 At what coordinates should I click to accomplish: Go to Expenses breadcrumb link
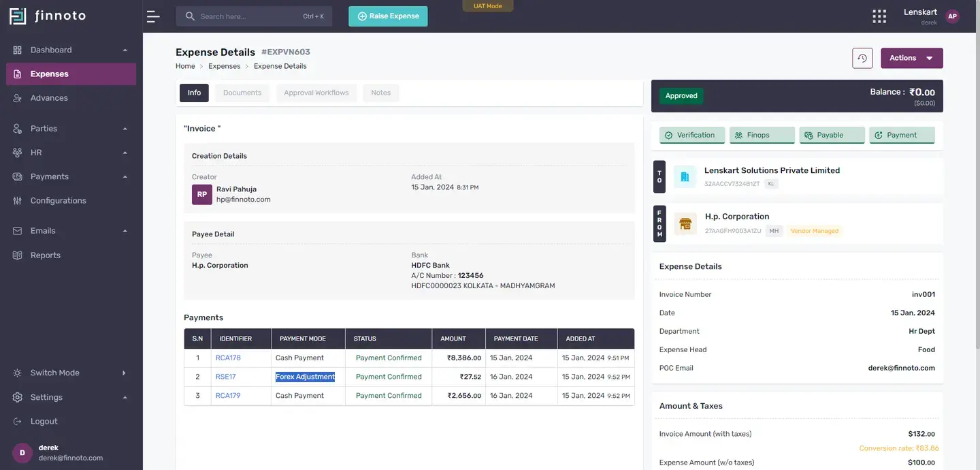(225, 67)
